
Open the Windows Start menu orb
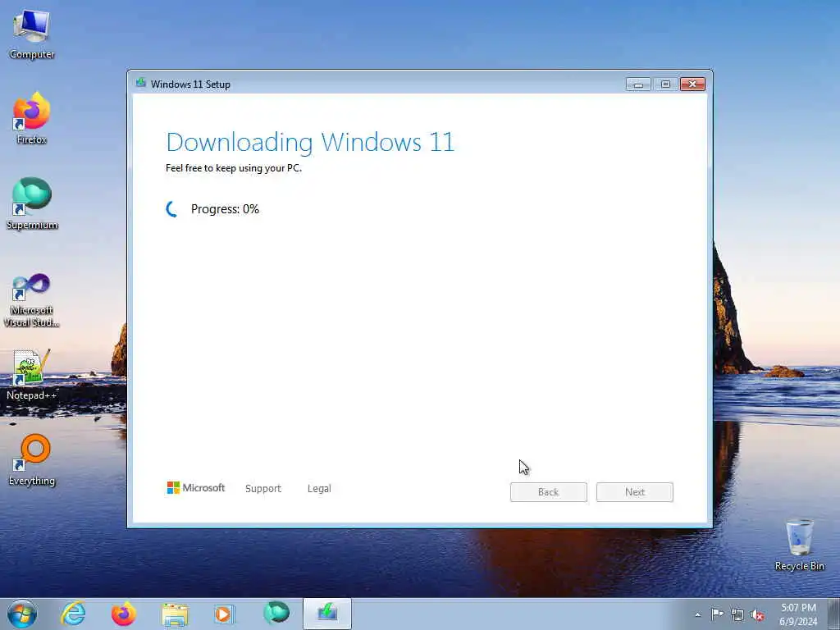(x=22, y=614)
